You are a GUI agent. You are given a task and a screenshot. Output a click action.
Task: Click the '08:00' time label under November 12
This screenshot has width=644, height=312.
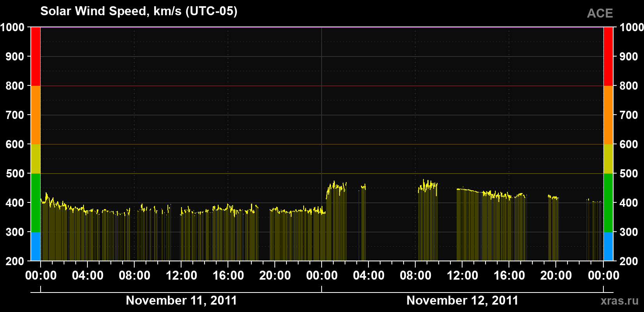pos(416,276)
